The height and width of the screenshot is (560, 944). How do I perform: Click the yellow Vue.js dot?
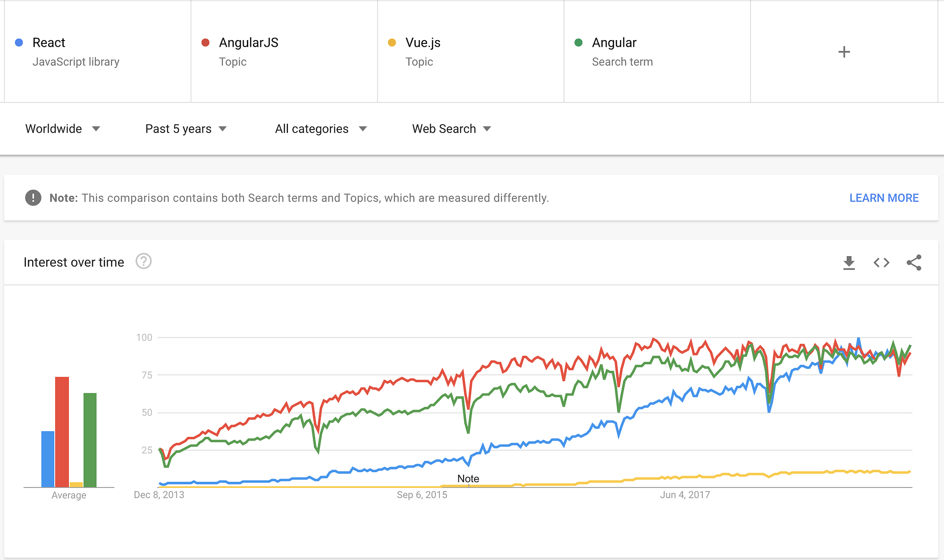(x=392, y=42)
